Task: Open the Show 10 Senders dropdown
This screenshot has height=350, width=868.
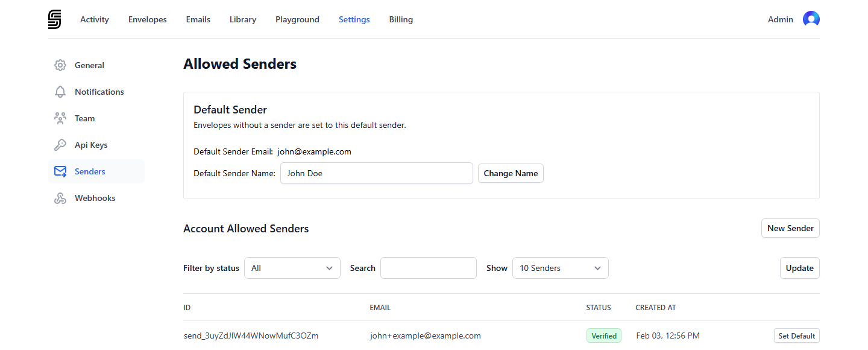Action: [561, 268]
